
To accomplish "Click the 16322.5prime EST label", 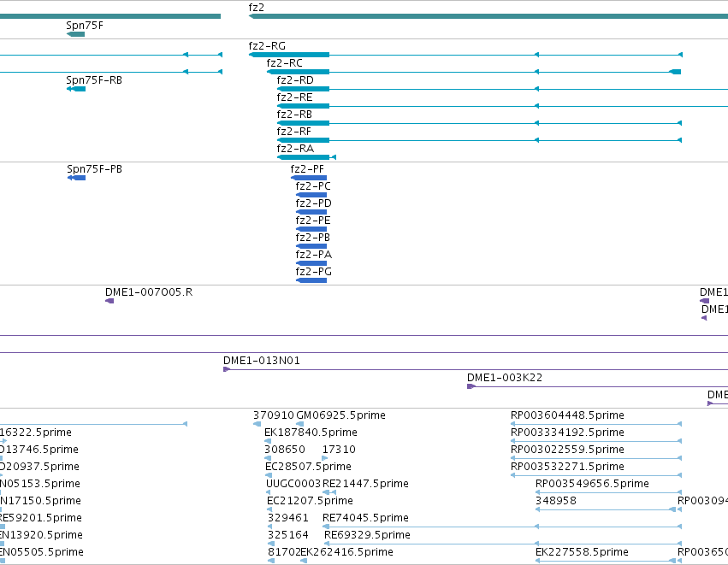I will 36,433.
